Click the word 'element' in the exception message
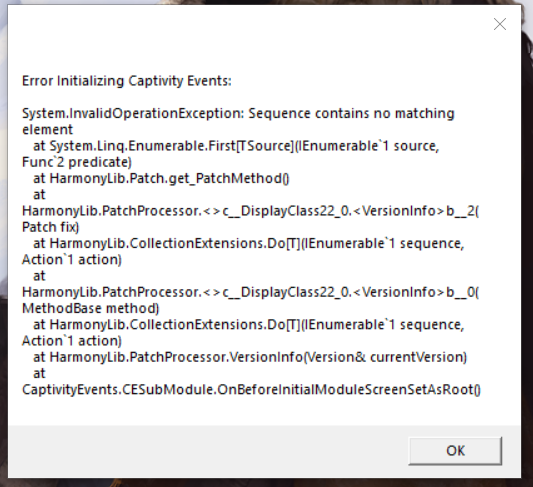This screenshot has width=533, height=487. coord(47,129)
